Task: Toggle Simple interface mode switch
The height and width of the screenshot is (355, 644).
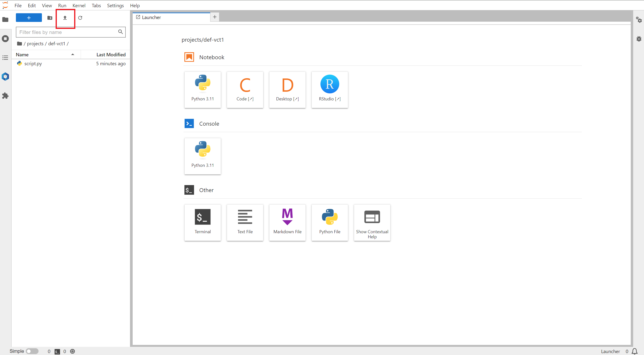Action: point(32,351)
